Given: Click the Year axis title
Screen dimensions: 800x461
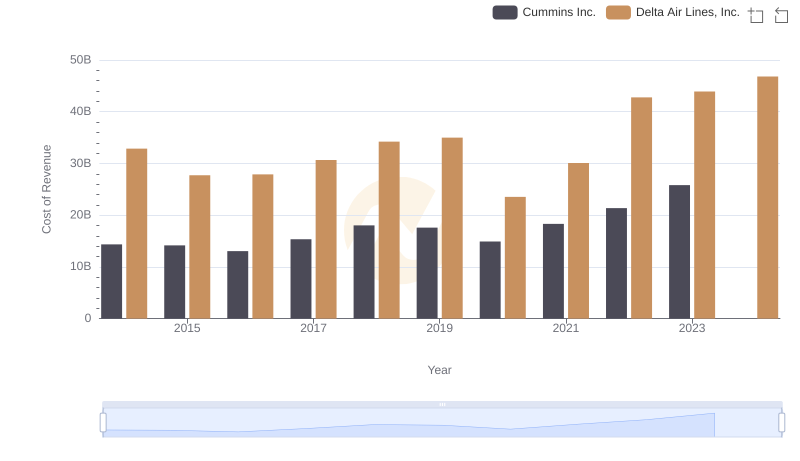Looking at the screenshot, I should (x=439, y=370).
